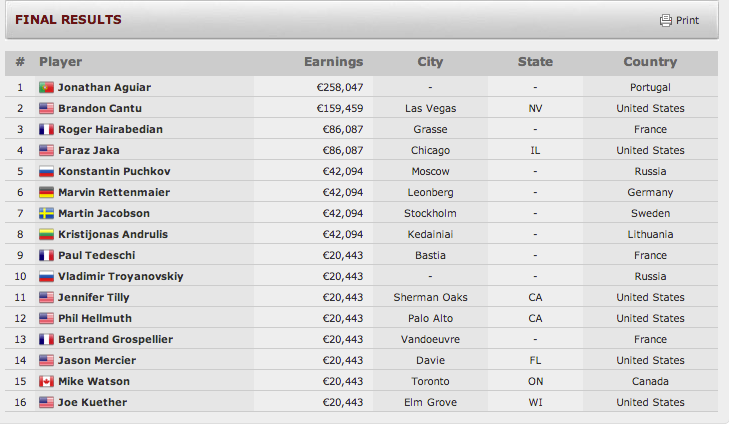The width and height of the screenshot is (729, 446).
Task: Click the Print printer icon
Action: [666, 20]
